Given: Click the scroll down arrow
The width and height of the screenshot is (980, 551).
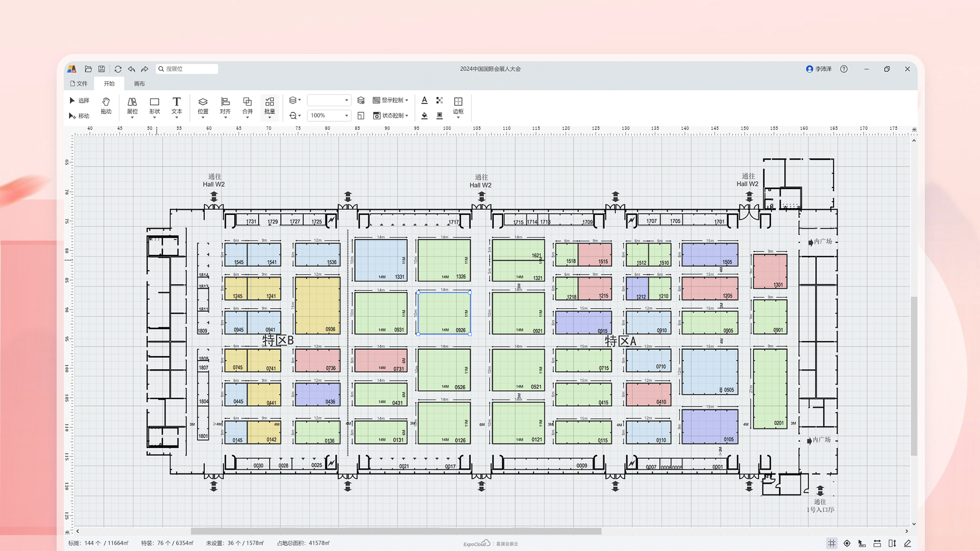Looking at the screenshot, I should [914, 524].
